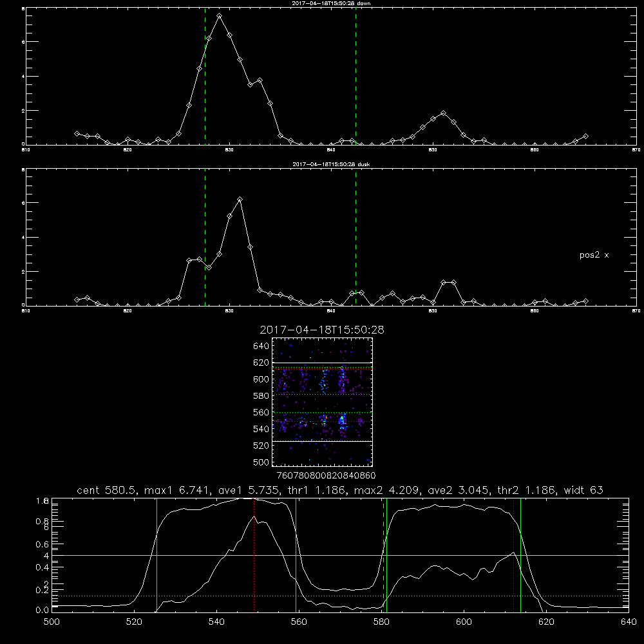Click the red dotted marker near 549
The image size is (644, 644).
[x=254, y=555]
